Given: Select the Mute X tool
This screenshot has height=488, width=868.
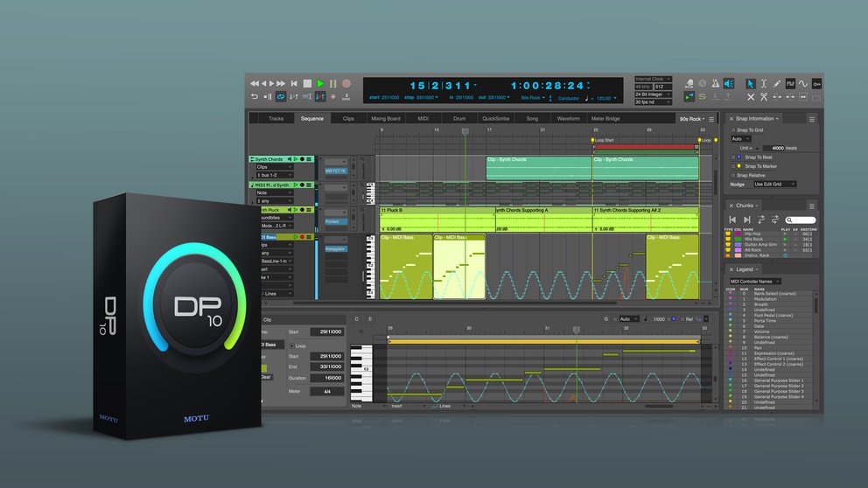Looking at the screenshot, I should tap(751, 97).
